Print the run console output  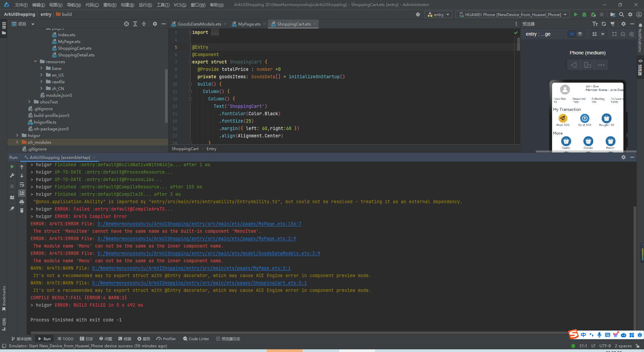click(x=22, y=202)
